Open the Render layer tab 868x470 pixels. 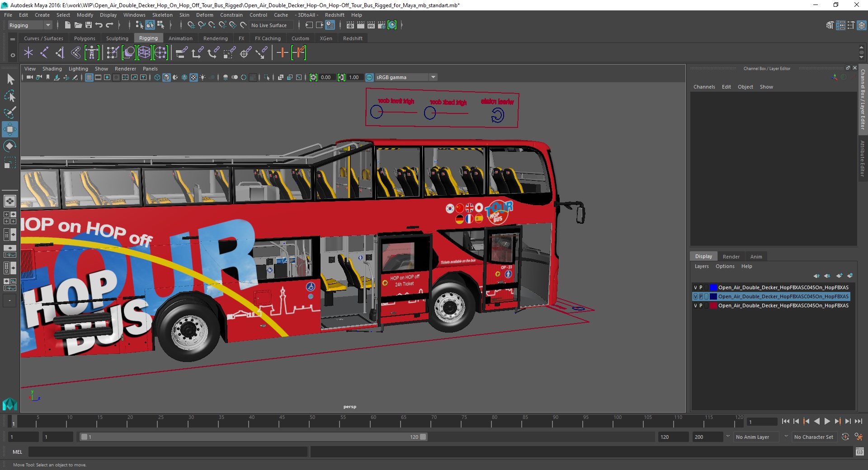(x=731, y=256)
